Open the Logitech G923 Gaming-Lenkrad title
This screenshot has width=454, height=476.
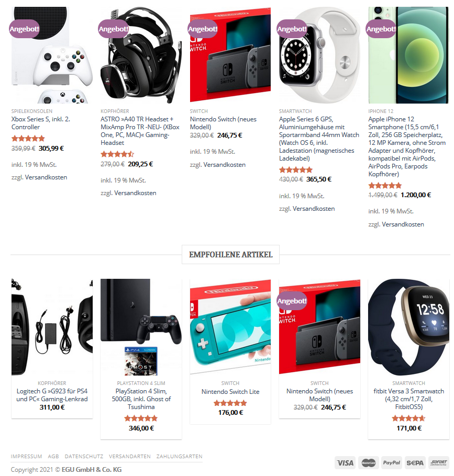tap(52, 395)
